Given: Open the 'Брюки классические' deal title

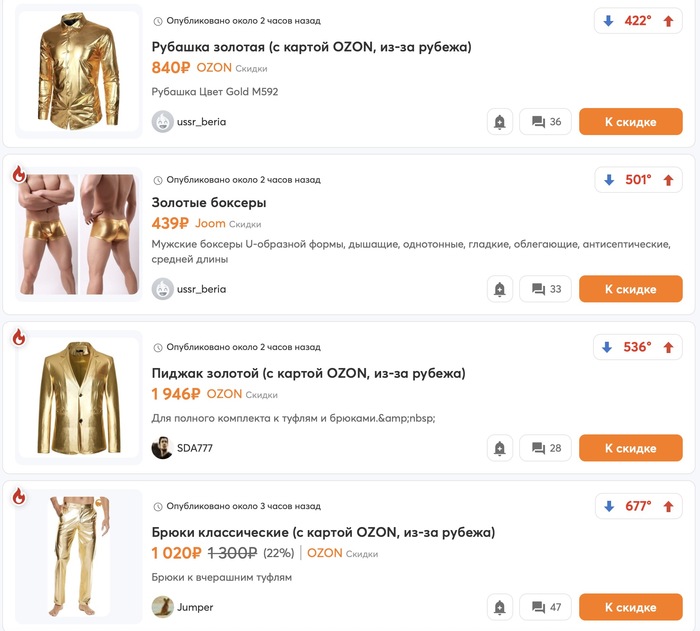Looking at the screenshot, I should [x=323, y=532].
